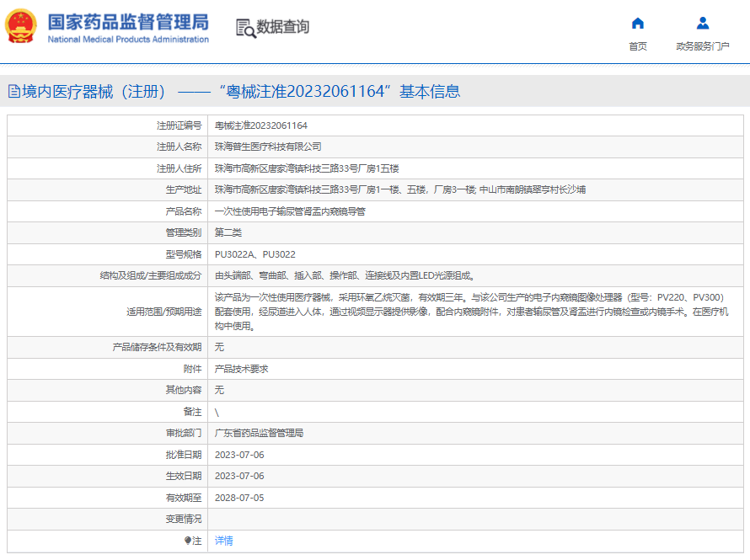Click the 备注 label
This screenshot has height=560, width=750.
[193, 412]
